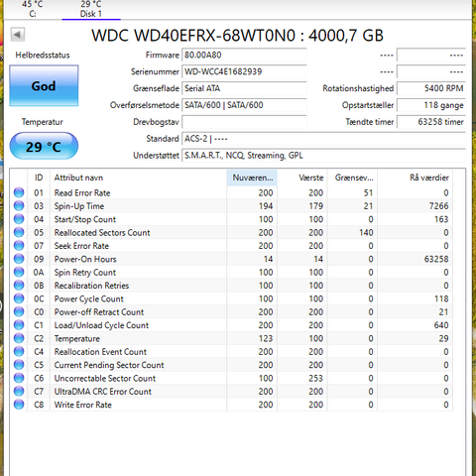Click the status orb for Spin-Up Time
Screen dimensions: 476x476
19,206
